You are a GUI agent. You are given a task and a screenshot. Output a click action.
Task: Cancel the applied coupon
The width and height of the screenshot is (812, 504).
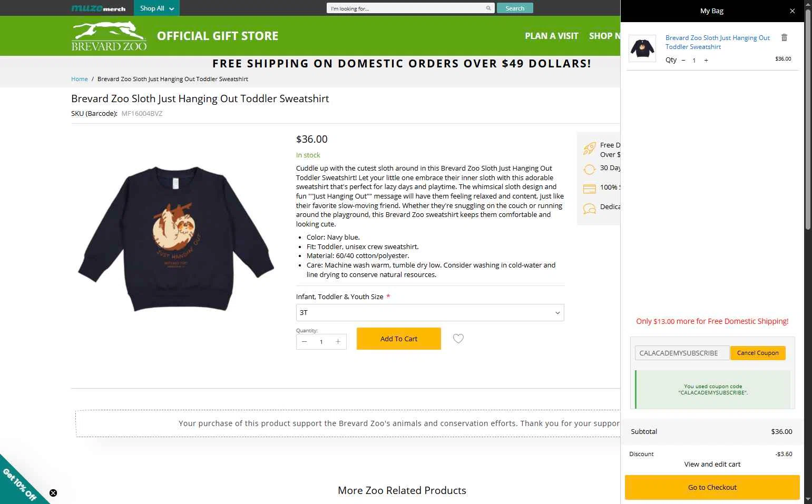[x=757, y=353]
